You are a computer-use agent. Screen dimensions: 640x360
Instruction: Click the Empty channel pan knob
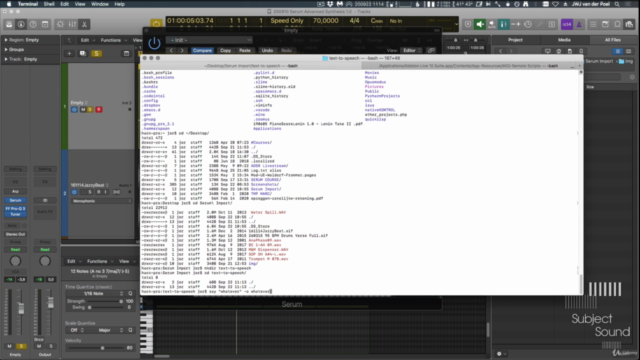coord(15,261)
